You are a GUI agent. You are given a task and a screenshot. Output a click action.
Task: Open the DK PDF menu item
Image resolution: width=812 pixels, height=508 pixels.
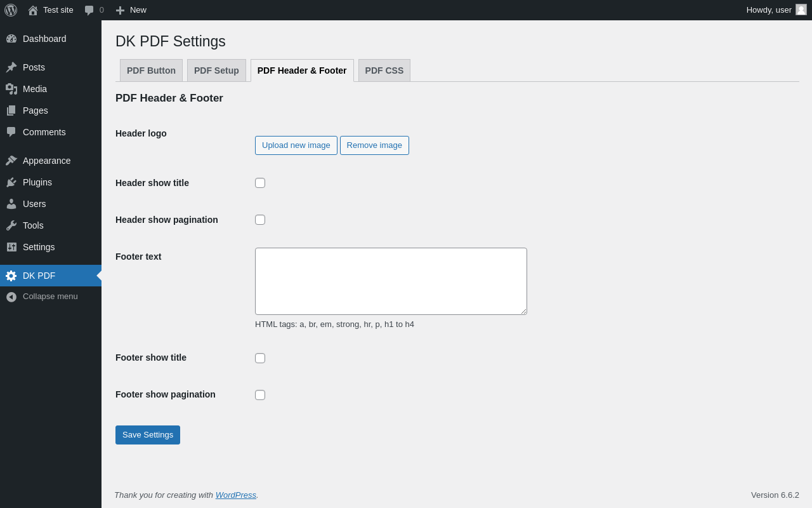tap(51, 276)
